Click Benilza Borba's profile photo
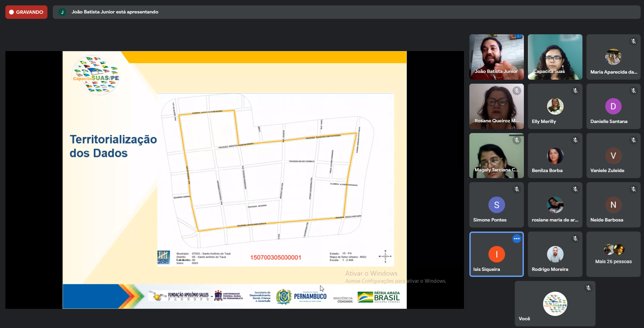This screenshot has height=328, width=644. click(555, 156)
